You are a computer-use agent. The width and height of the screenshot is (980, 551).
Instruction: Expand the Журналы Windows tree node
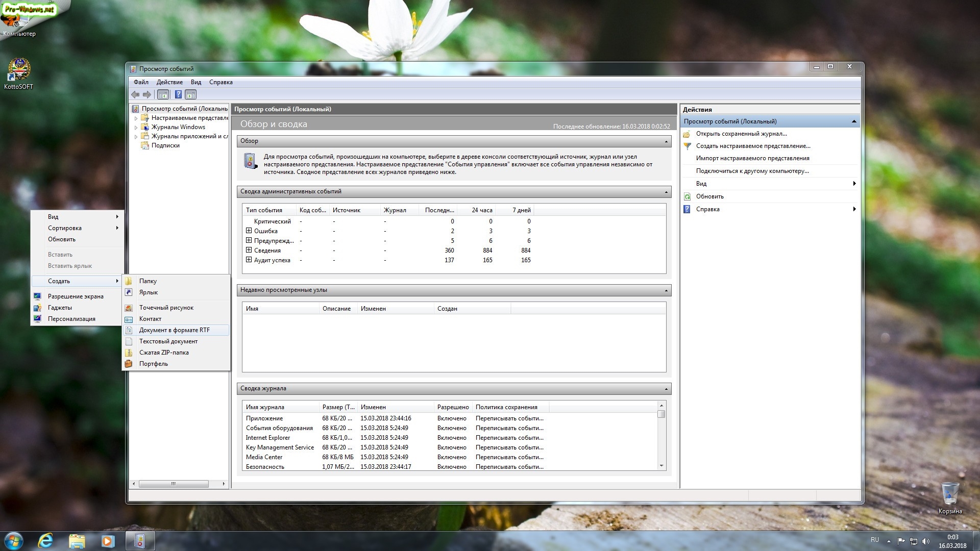pos(136,128)
